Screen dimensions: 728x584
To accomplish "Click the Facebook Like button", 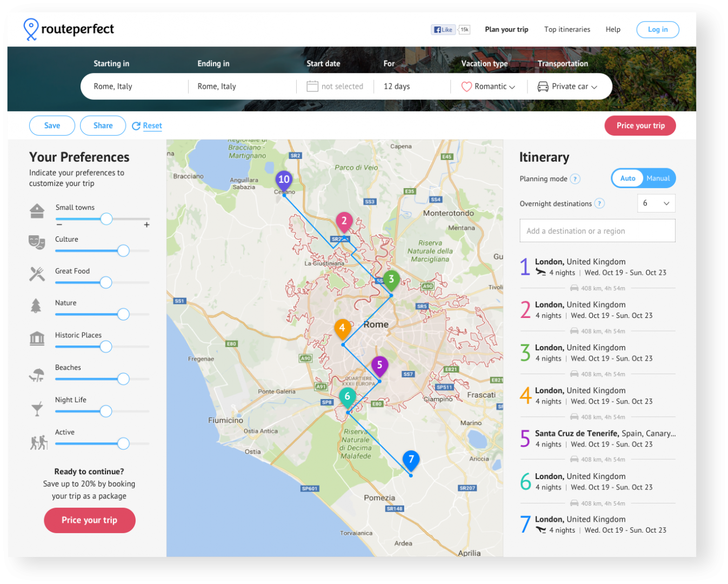I will (x=443, y=30).
